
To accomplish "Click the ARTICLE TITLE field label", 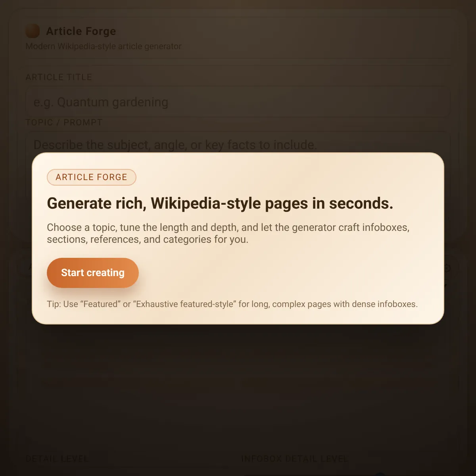I will pos(59,77).
